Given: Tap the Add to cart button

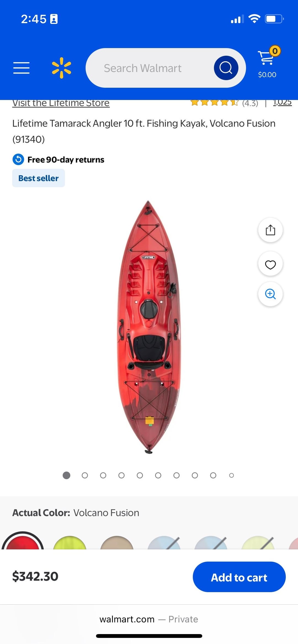Looking at the screenshot, I should coord(239,577).
